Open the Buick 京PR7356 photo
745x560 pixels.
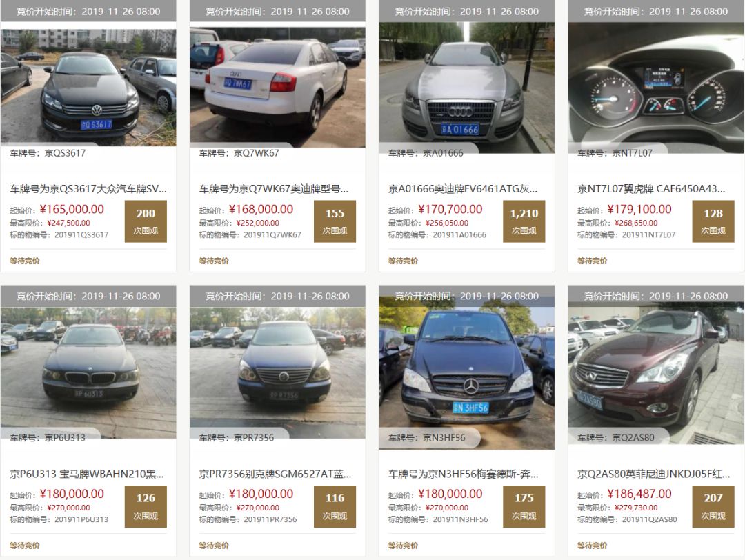pos(277,373)
